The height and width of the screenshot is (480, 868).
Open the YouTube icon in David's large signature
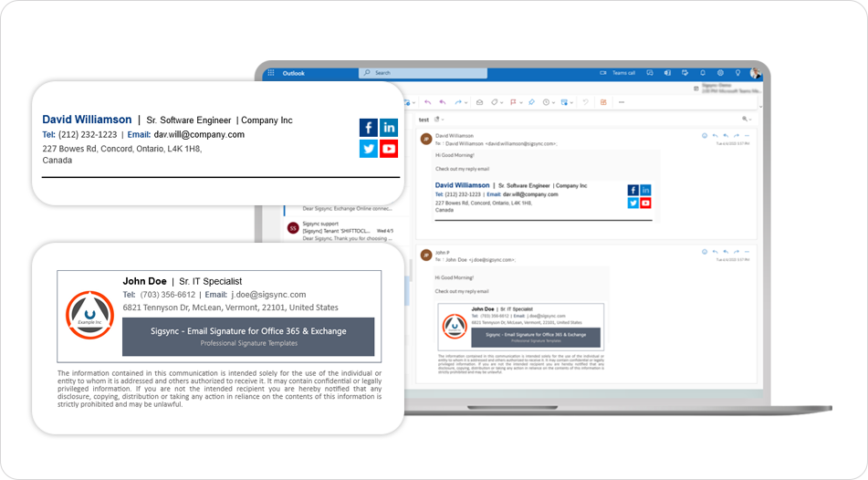(389, 149)
